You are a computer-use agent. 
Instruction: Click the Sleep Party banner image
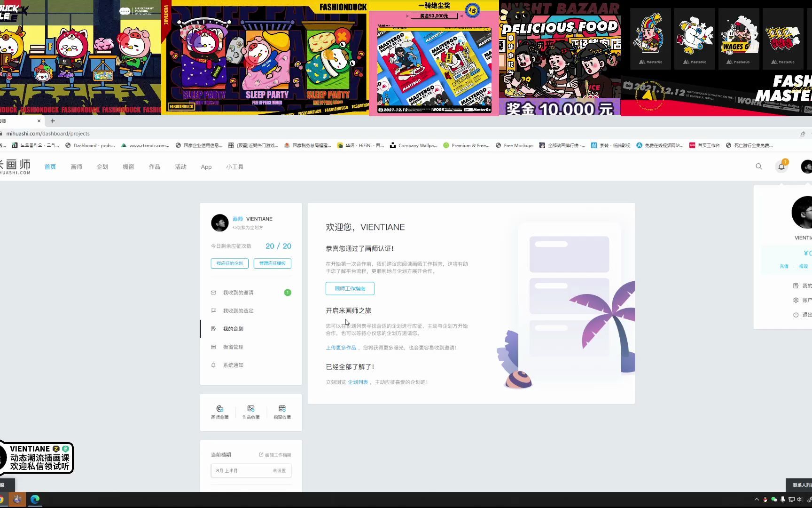265,58
